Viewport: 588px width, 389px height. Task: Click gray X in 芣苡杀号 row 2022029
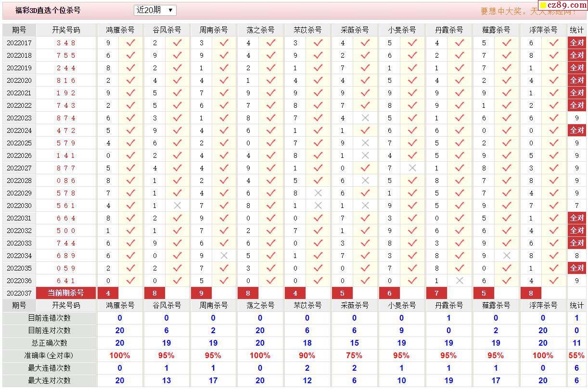tap(318, 193)
